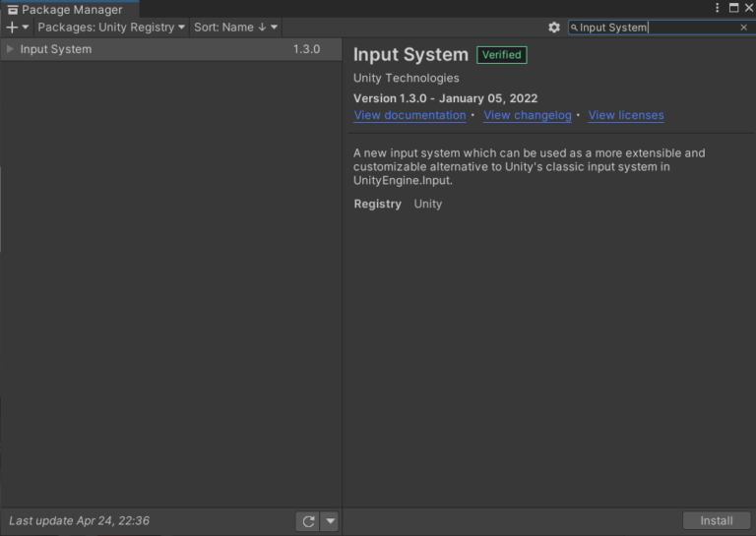
Task: Open View licenses link
Action: coord(626,115)
